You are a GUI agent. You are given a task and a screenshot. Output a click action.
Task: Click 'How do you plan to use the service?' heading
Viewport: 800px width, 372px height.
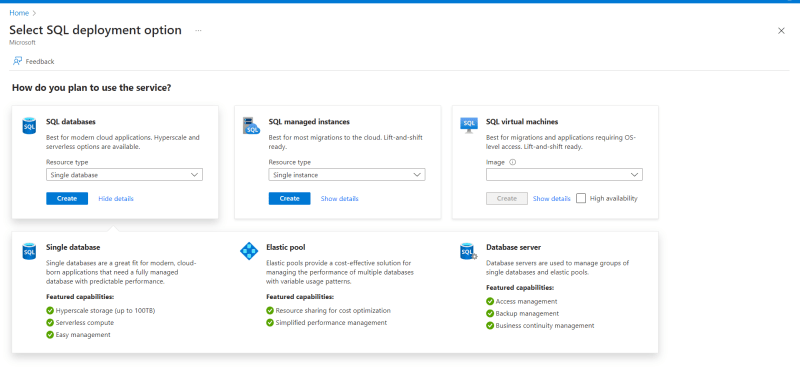point(91,88)
